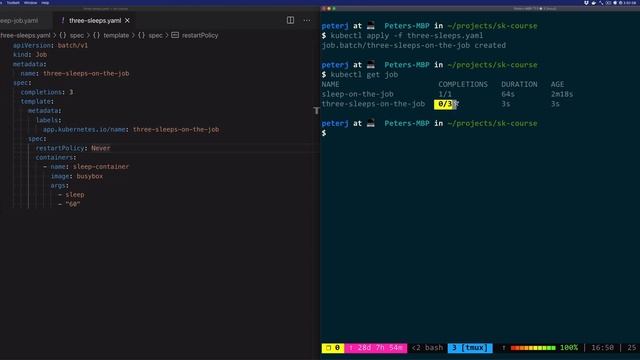Screen dimensions: 640x360
Task: Open the editor More Actions menu
Action: [307, 20]
